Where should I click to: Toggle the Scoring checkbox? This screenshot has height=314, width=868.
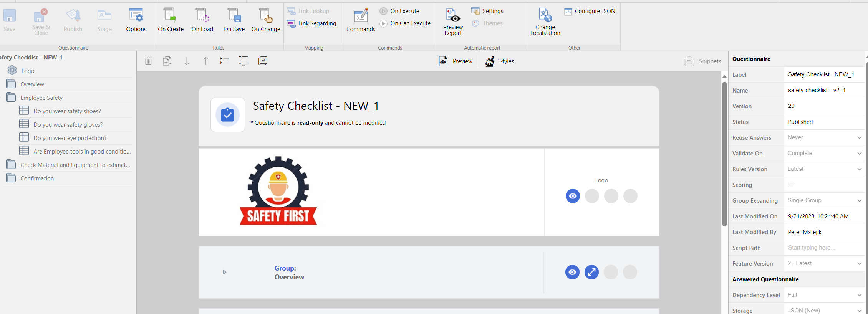790,185
